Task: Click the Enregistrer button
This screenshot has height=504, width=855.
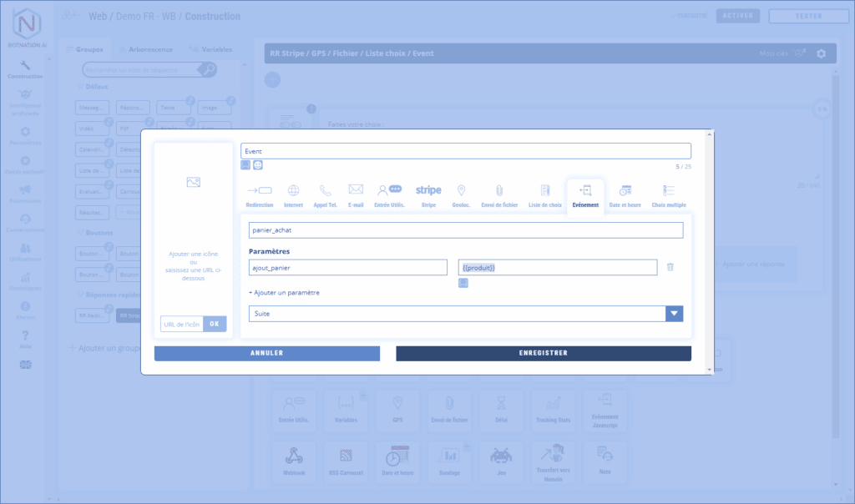Action: (x=543, y=353)
